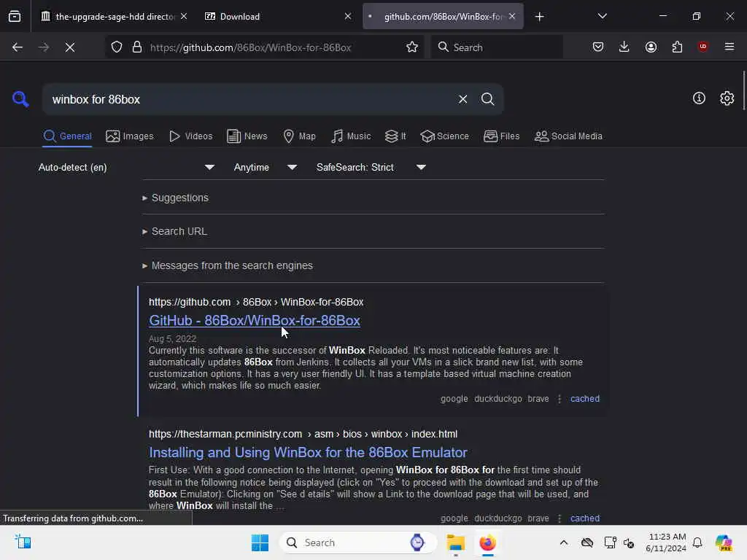Viewport: 747px width, 560px height.
Task: Open the Windows Start menu
Action: (x=260, y=542)
